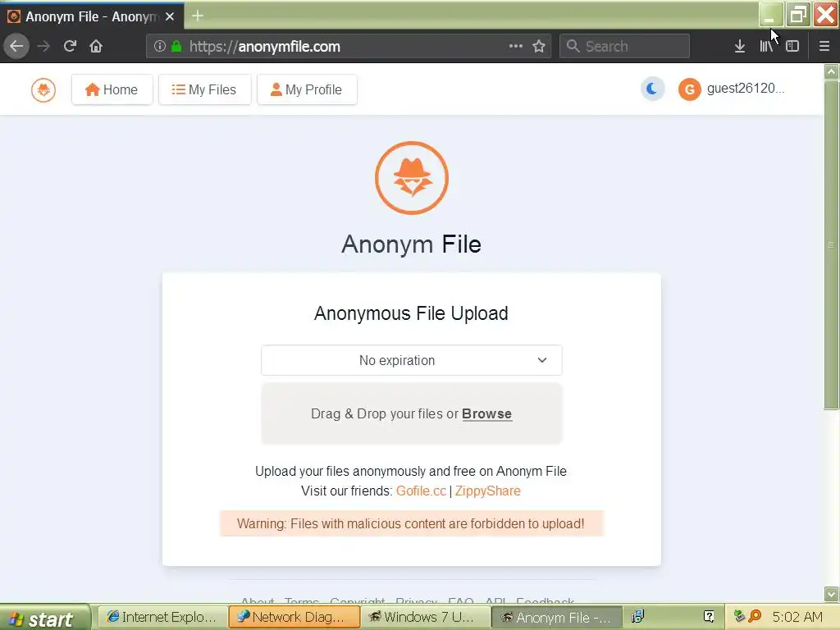Expand the No expiration dropdown

click(412, 361)
